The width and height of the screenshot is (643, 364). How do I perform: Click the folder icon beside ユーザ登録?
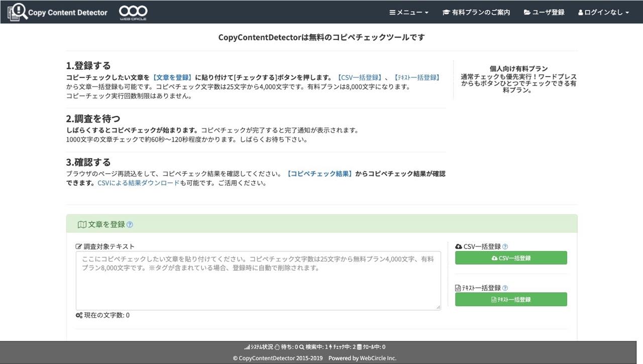[527, 12]
